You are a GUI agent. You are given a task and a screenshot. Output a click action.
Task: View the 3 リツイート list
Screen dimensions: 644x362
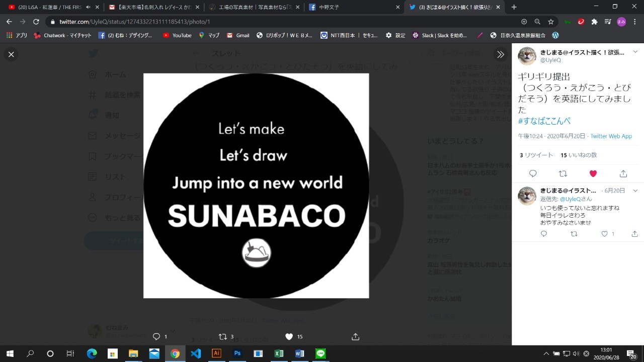point(536,155)
